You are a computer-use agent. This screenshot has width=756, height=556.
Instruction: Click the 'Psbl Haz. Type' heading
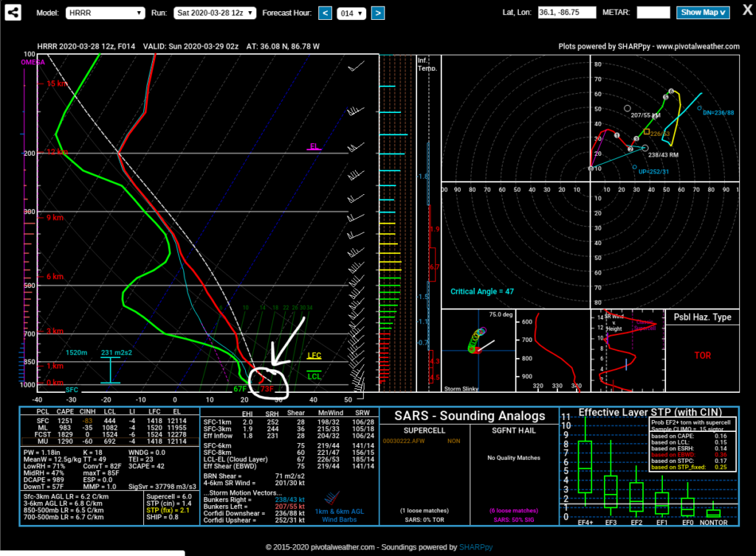click(x=703, y=318)
